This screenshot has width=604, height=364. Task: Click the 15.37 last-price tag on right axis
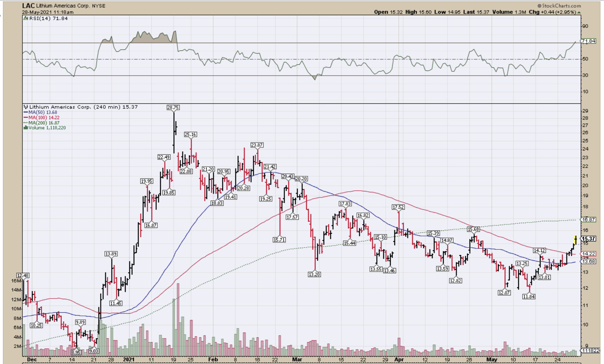[x=589, y=238]
